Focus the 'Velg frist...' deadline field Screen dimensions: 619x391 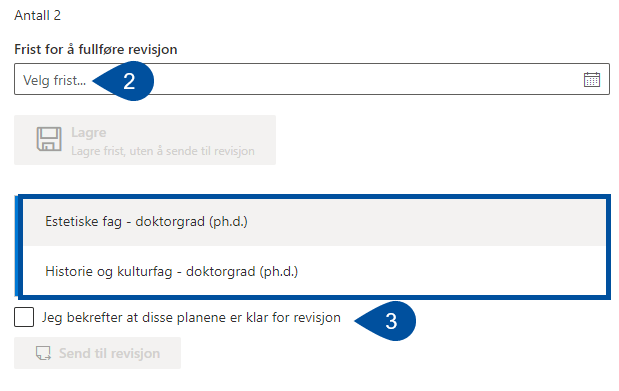(312, 79)
